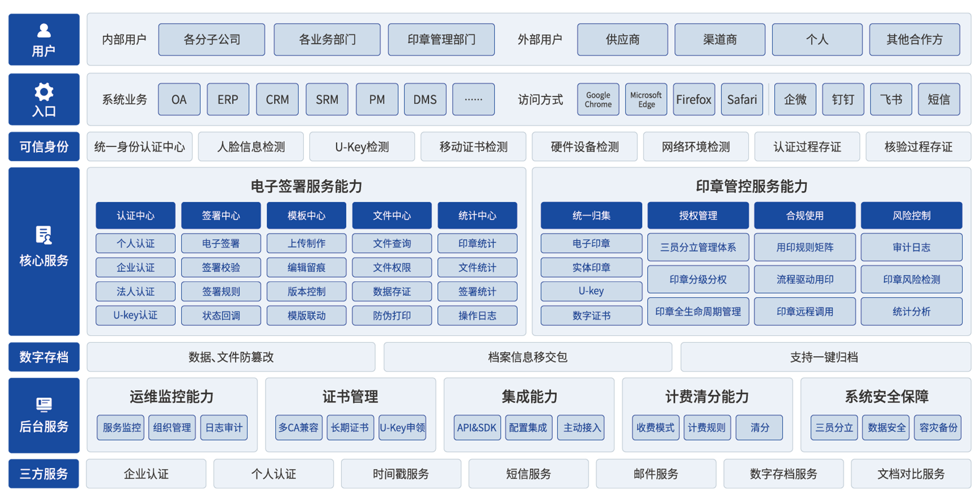Image resolution: width=980 pixels, height=501 pixels.
Task: Click the gear icon above 入口
Action: pos(44,91)
